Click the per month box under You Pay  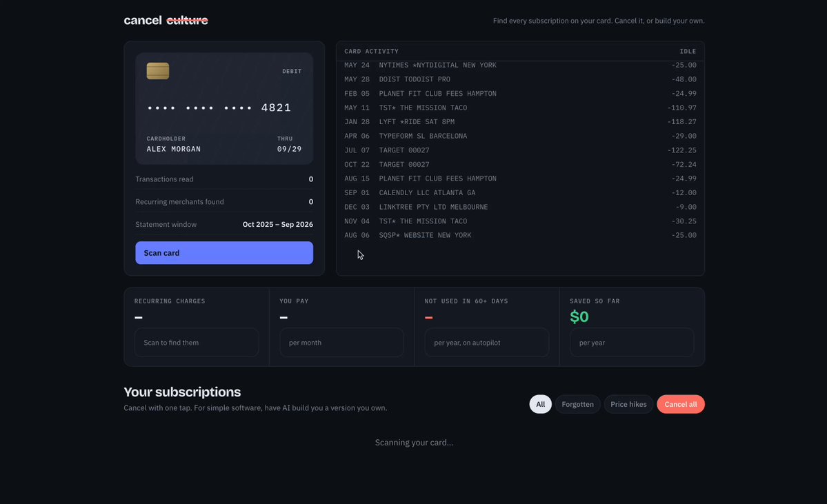342,343
